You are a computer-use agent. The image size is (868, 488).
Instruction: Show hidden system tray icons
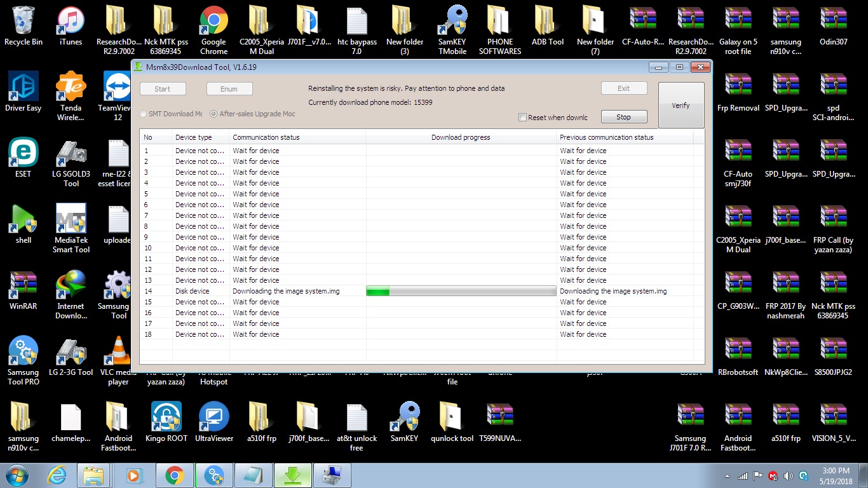[x=727, y=475]
